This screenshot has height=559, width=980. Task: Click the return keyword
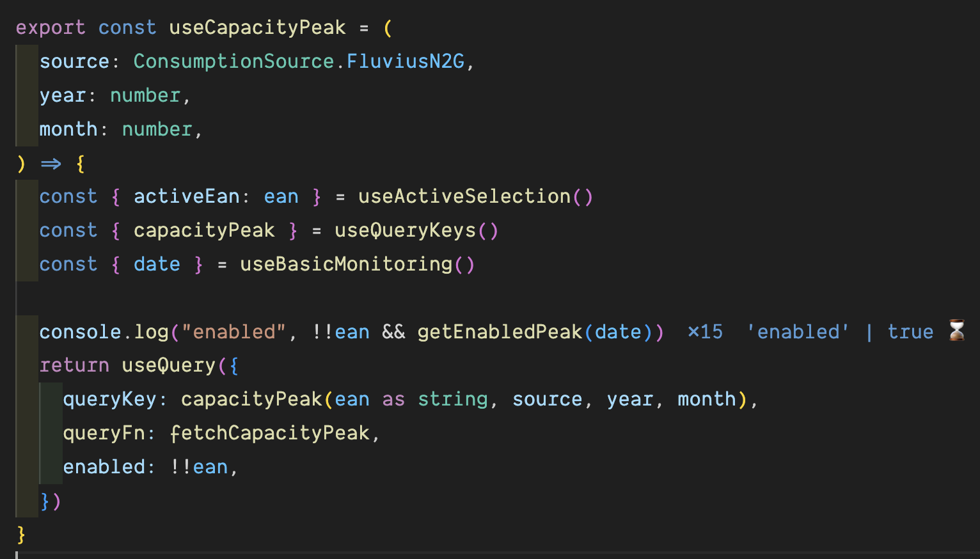pos(74,365)
